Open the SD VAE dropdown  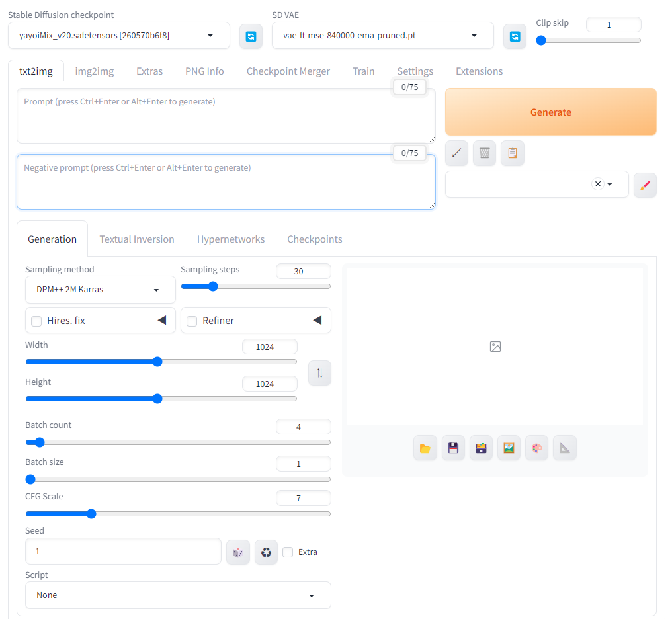(383, 36)
